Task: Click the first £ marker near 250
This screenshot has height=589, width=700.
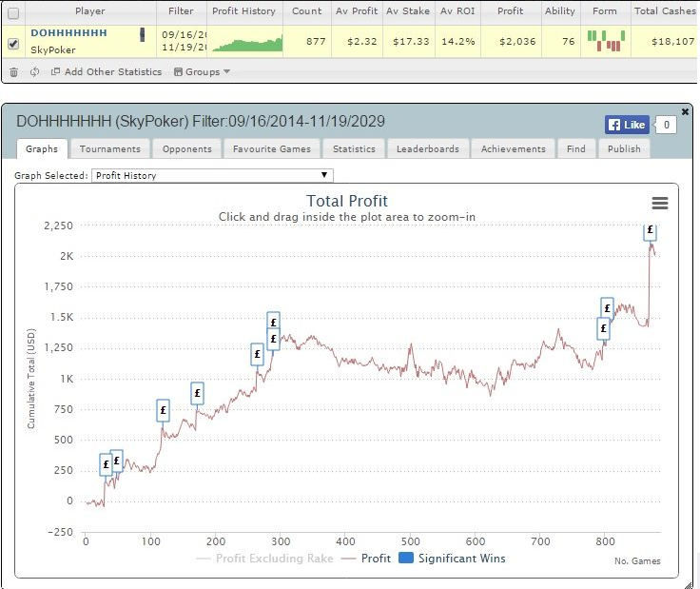Action: 105,464
